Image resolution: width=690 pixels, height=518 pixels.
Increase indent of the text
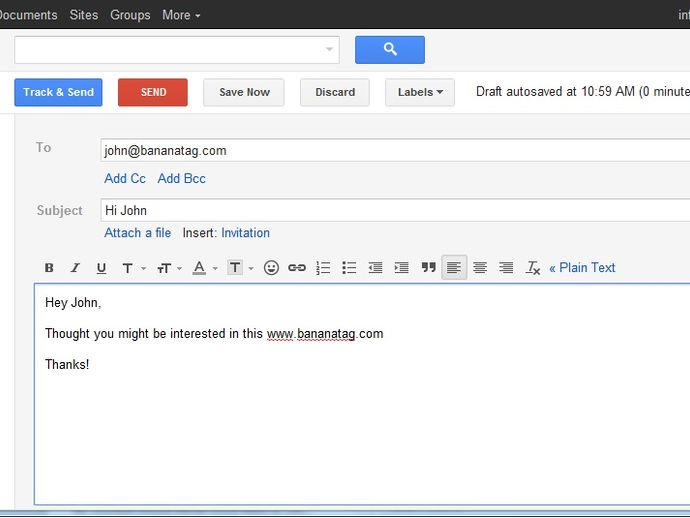pos(401,268)
